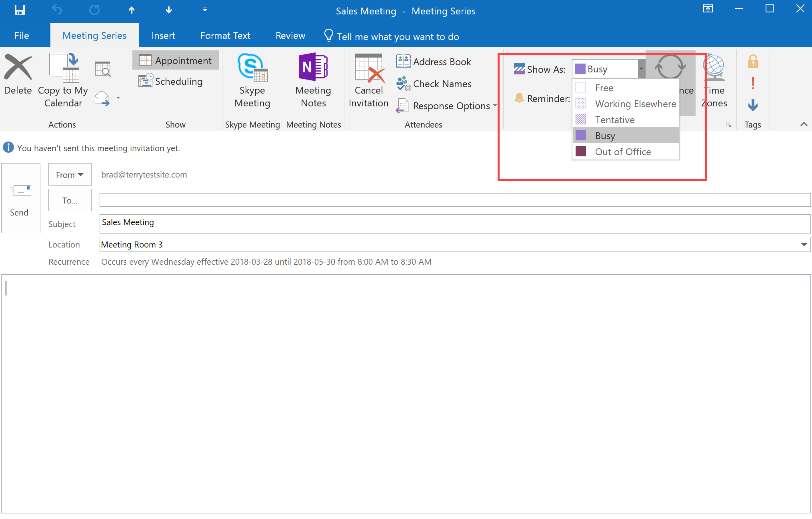Click the Subject input field
The height and width of the screenshot is (519, 812).
pos(451,222)
